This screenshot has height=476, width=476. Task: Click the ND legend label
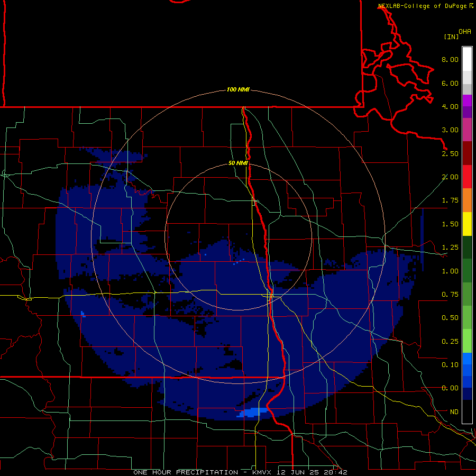tap(454, 412)
